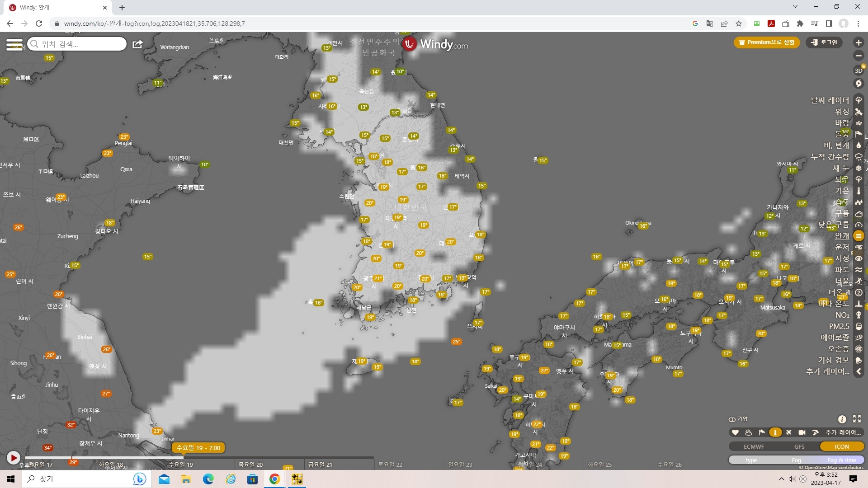Toggle the 기압 pressure isolines switch
The height and width of the screenshot is (488, 868).
tap(732, 419)
